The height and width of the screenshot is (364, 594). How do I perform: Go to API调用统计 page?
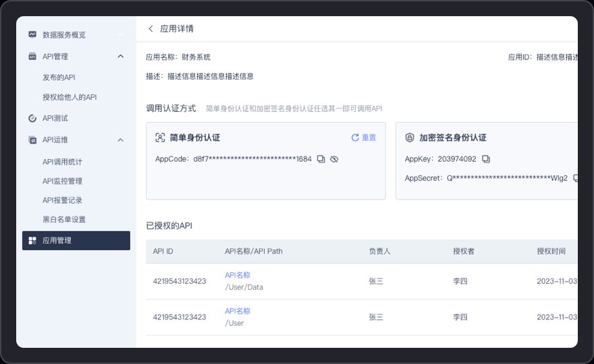click(x=62, y=162)
